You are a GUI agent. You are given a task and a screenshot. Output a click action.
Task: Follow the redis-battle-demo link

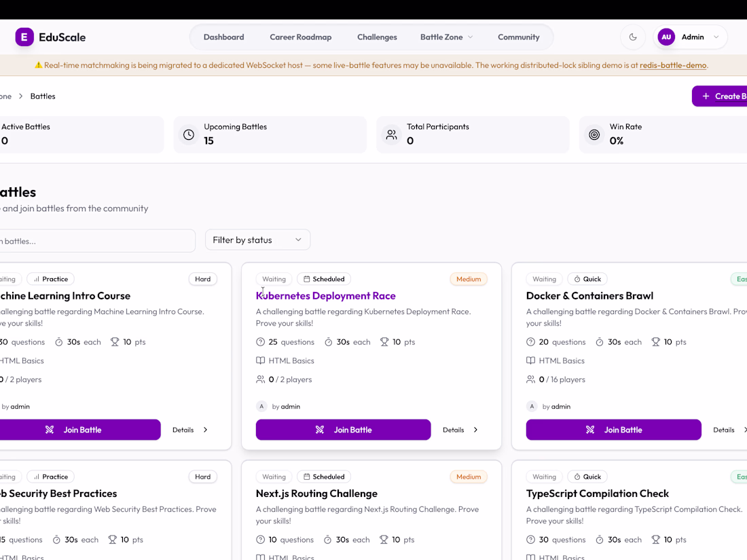pyautogui.click(x=673, y=65)
